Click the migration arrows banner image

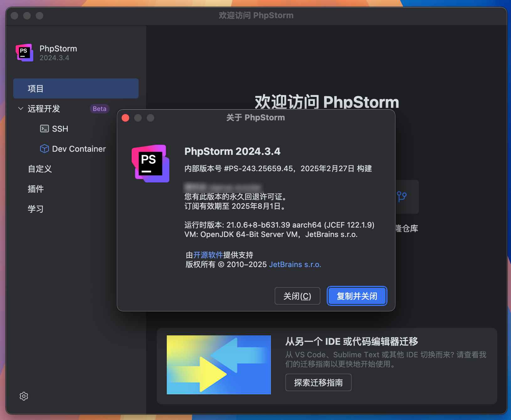219,365
